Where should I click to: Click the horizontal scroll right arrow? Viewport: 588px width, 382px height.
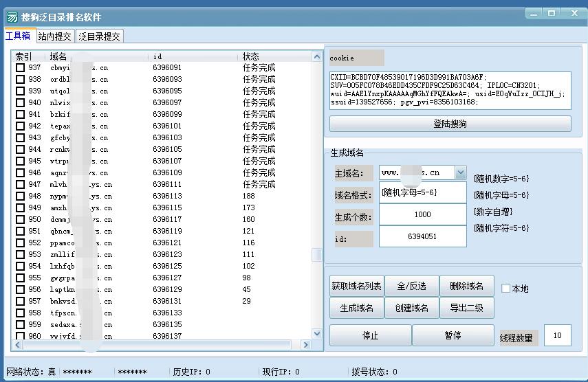point(305,344)
